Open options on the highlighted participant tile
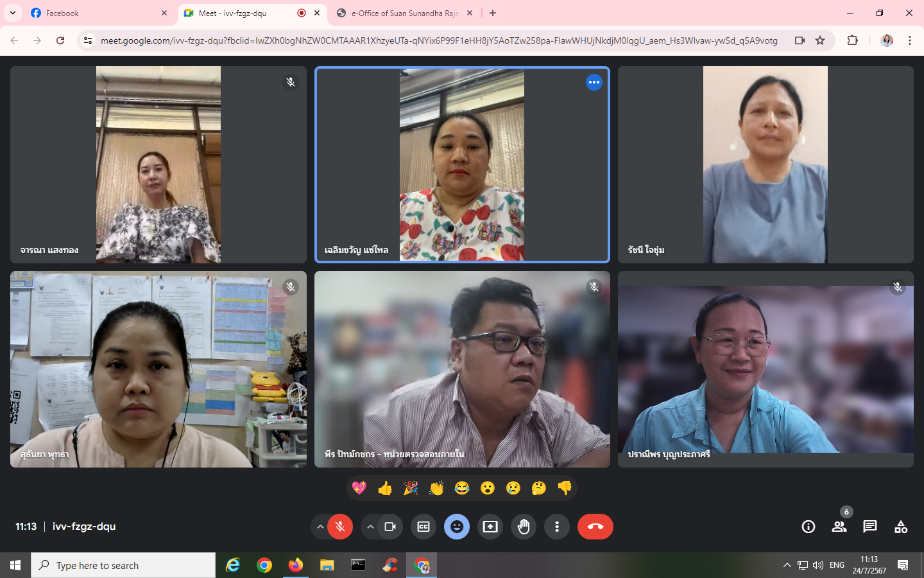This screenshot has height=578, width=924. [x=594, y=82]
